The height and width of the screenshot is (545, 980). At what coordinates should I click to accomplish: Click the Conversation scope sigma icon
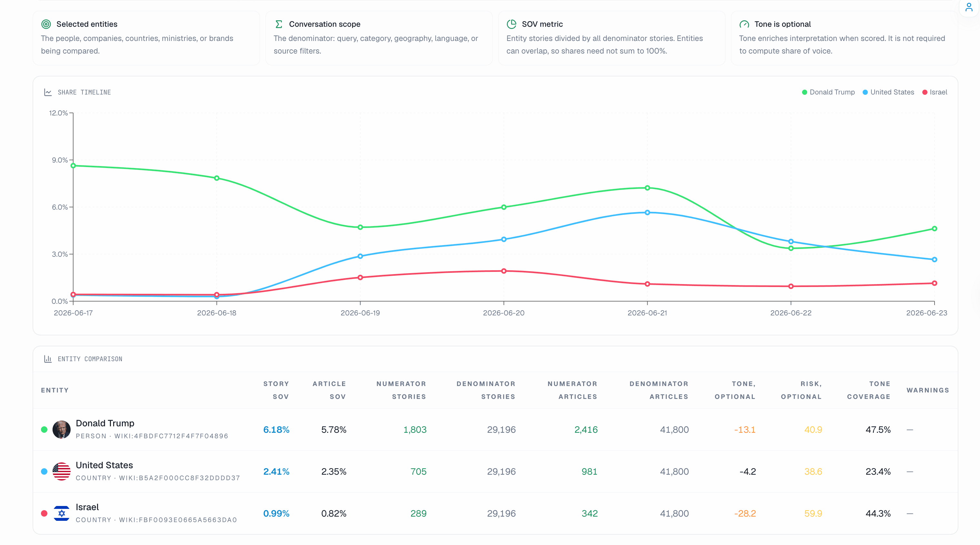pos(279,24)
